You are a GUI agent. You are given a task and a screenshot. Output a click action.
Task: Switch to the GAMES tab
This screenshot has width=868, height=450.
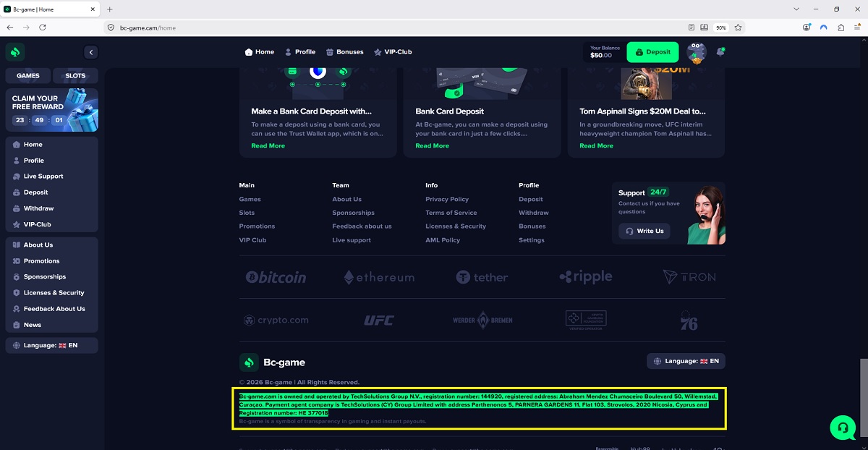point(28,75)
